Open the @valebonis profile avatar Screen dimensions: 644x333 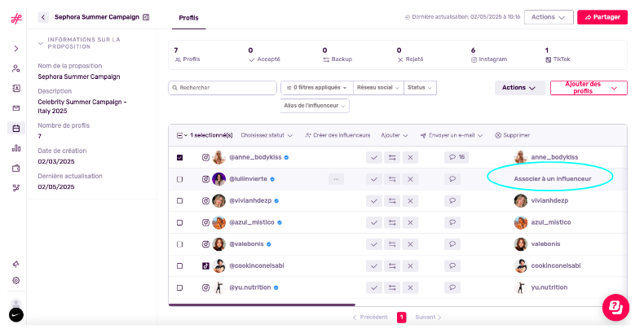tap(219, 244)
